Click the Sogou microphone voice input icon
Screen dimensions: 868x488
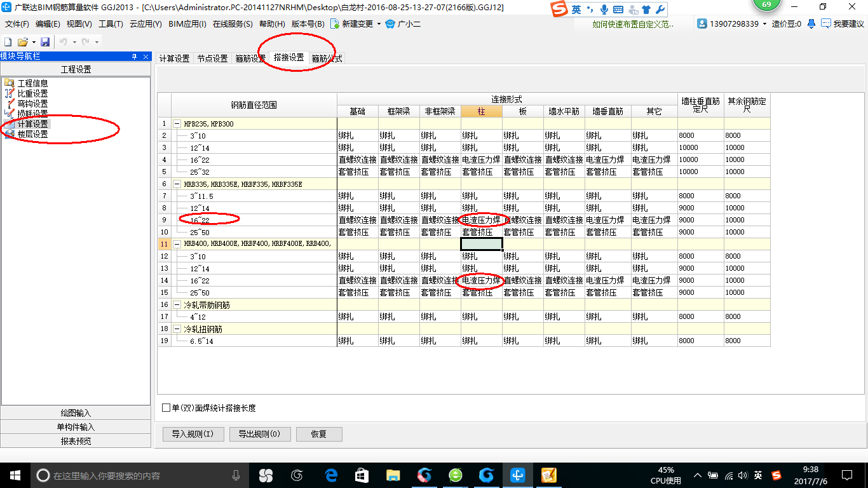click(603, 10)
